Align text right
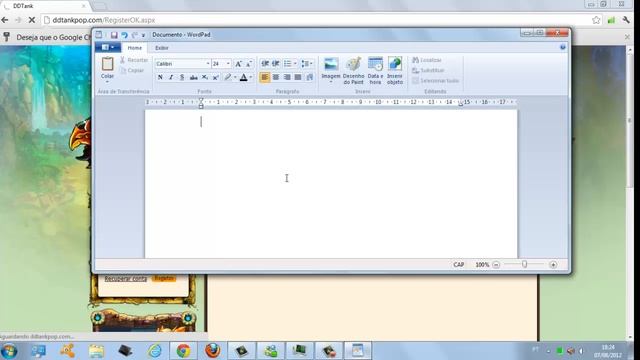Image resolution: width=640 pixels, height=360 pixels. [287, 77]
